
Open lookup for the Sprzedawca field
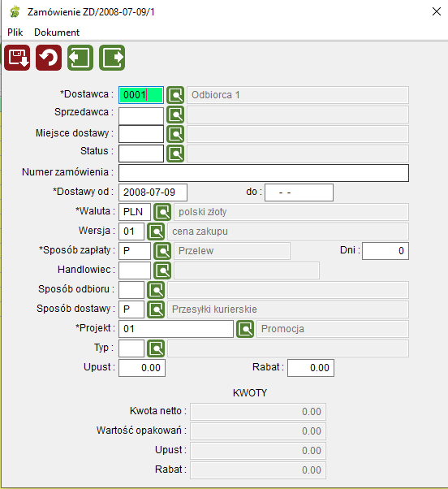pos(175,115)
